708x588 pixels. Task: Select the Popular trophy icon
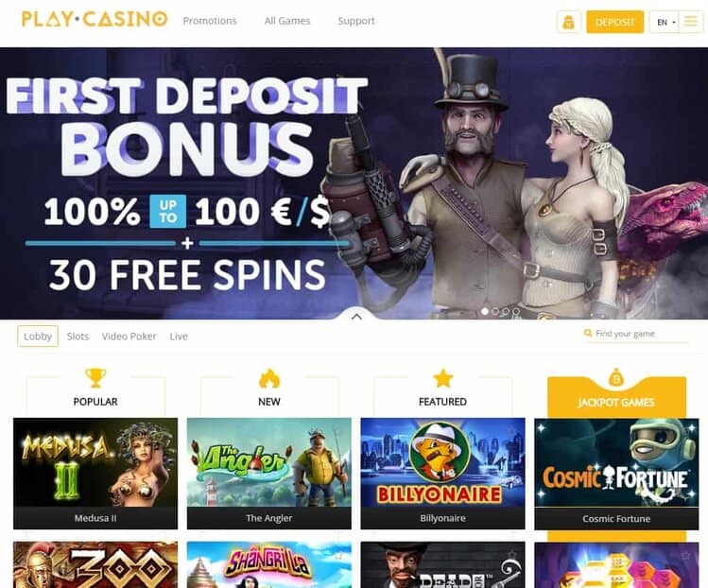tap(95, 378)
